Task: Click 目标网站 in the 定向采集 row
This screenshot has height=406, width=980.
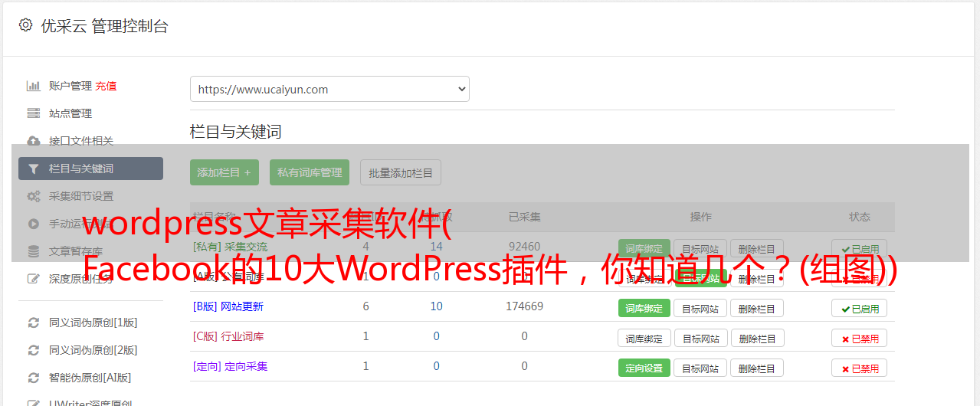Action: point(700,368)
